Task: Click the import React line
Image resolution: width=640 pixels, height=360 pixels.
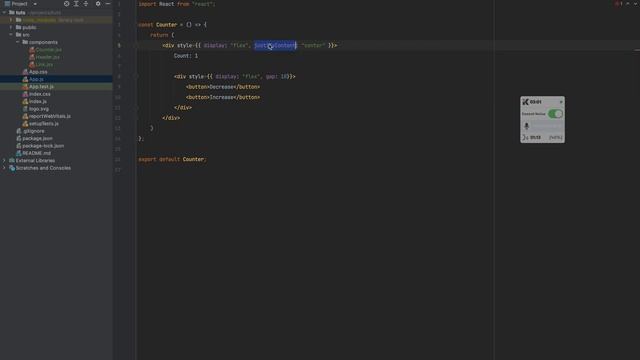Action: [177, 4]
